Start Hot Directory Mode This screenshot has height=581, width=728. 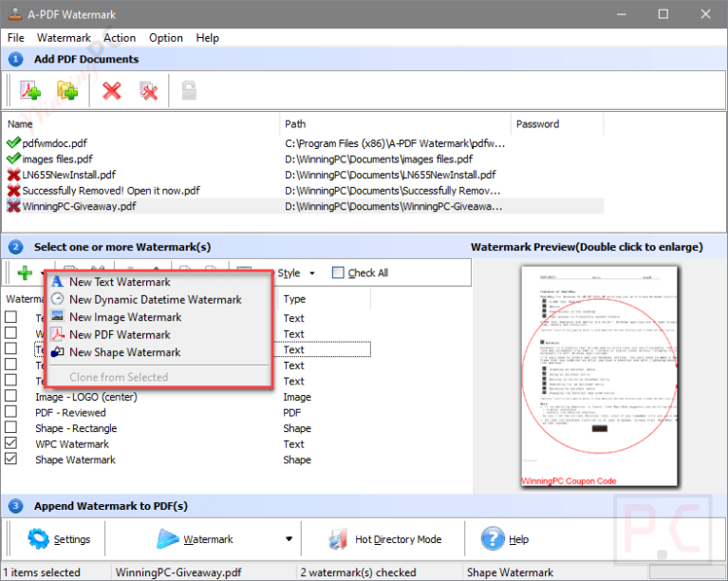[385, 538]
